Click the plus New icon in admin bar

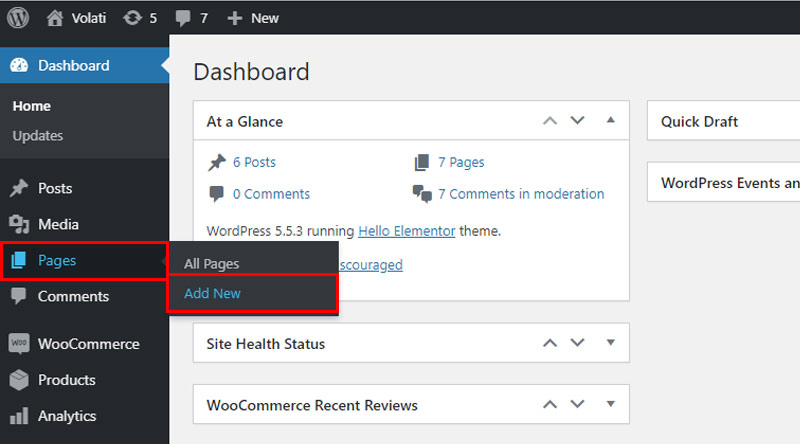234,18
